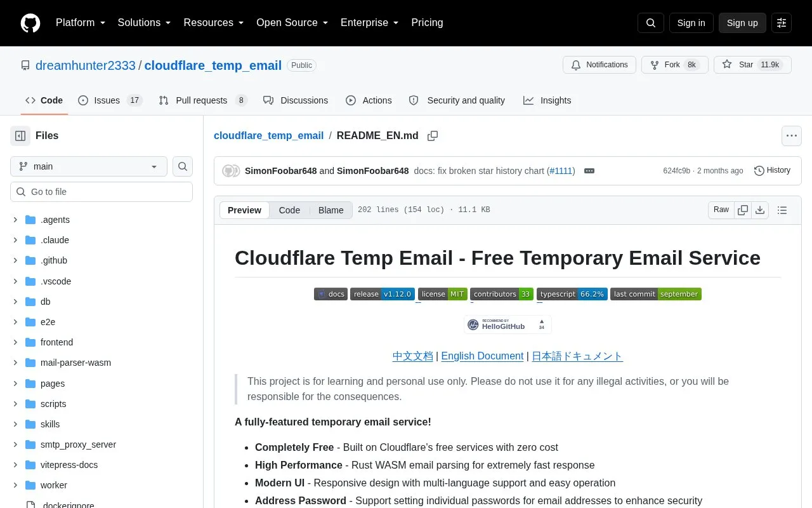The height and width of the screenshot is (508, 812).
Task: Open the outline list icon
Action: tap(782, 210)
